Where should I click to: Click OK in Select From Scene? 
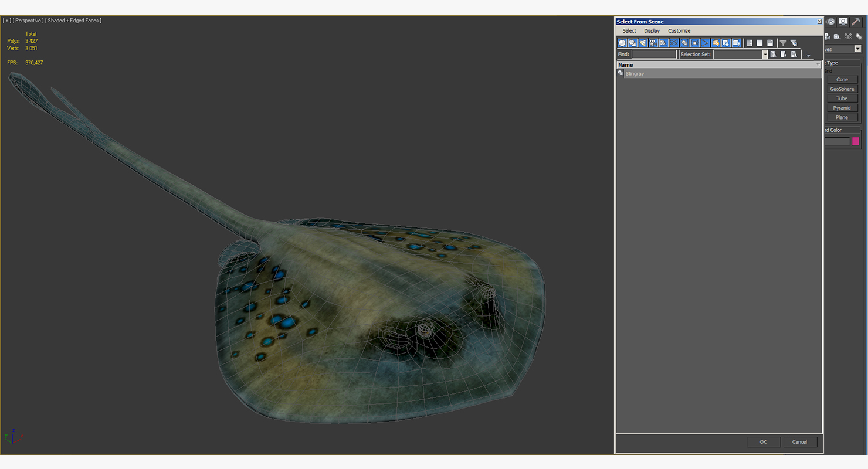[x=763, y=442]
